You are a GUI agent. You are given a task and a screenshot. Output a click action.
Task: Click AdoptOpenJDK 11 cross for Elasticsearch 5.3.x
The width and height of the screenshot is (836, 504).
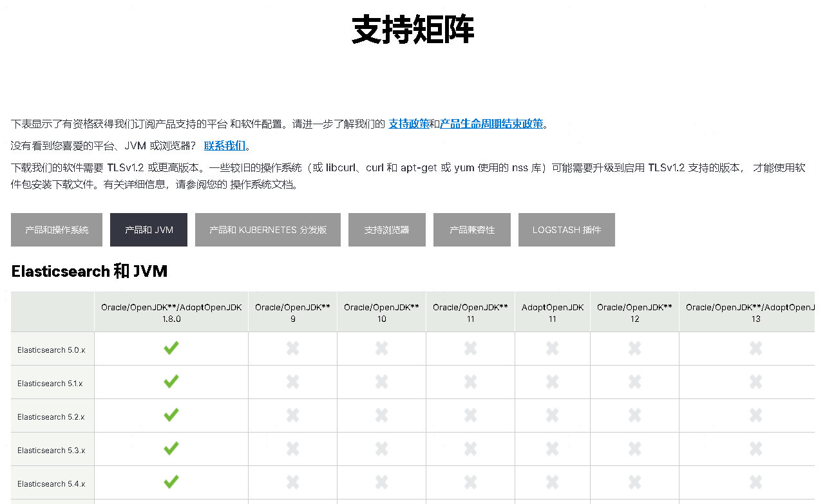tap(553, 449)
